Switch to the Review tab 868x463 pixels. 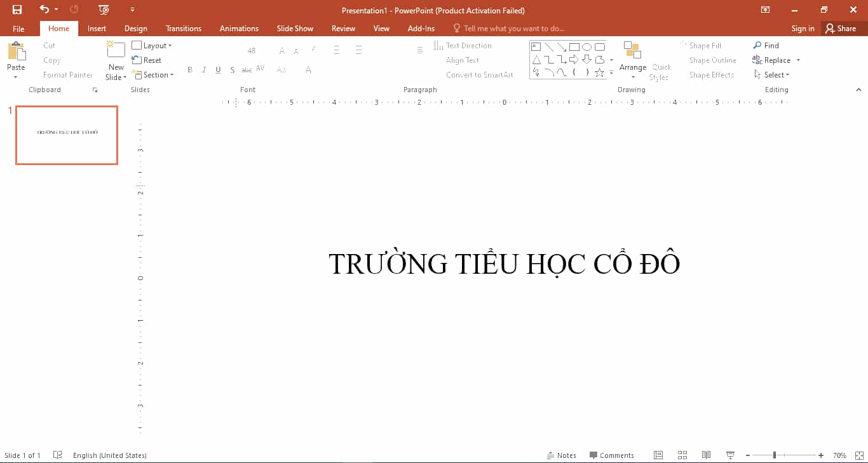pyautogui.click(x=343, y=29)
